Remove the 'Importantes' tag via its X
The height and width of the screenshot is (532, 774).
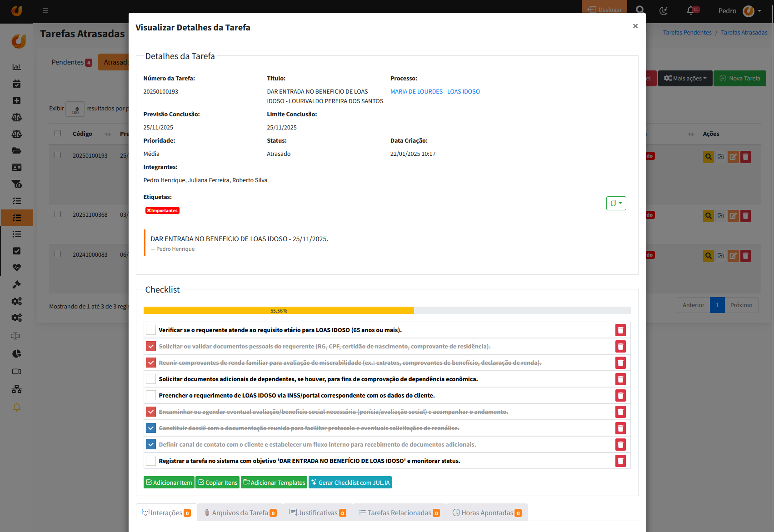[x=149, y=211]
